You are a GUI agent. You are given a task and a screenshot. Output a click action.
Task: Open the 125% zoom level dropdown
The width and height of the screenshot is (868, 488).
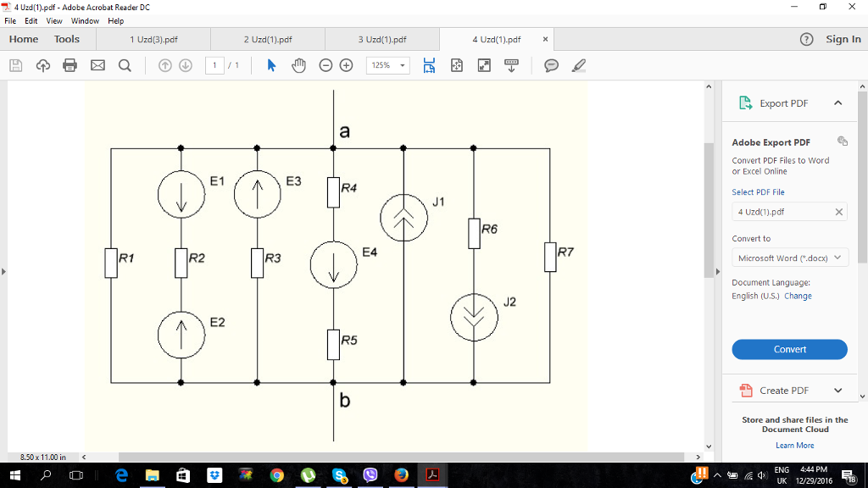(x=387, y=64)
